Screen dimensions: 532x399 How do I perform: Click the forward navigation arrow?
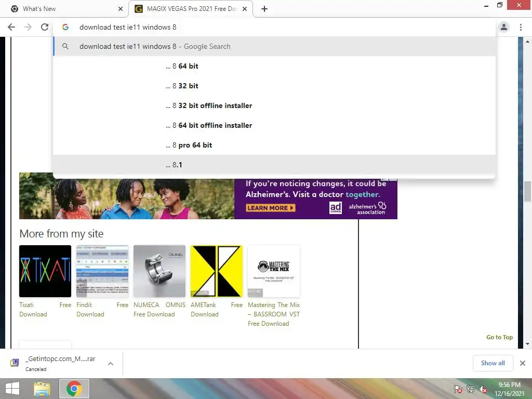tap(28, 27)
